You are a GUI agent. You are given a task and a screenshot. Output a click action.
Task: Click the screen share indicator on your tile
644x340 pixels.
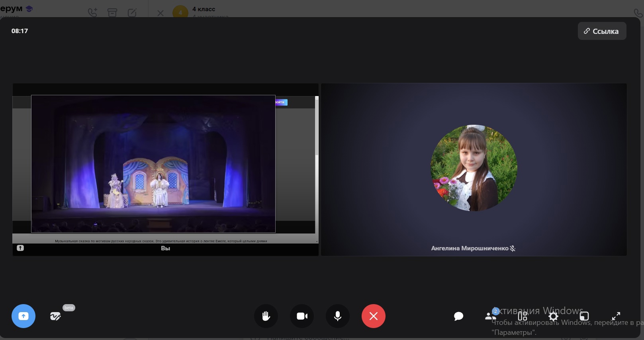click(20, 248)
